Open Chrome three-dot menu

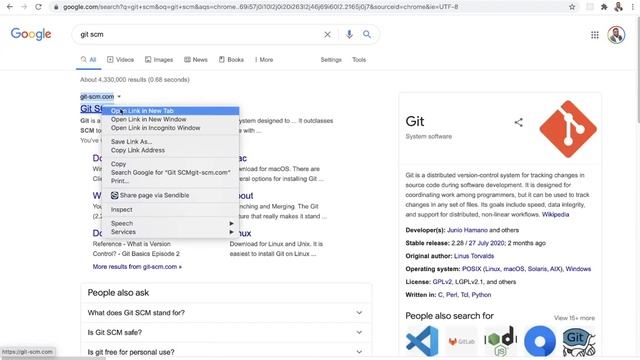coord(633,7)
